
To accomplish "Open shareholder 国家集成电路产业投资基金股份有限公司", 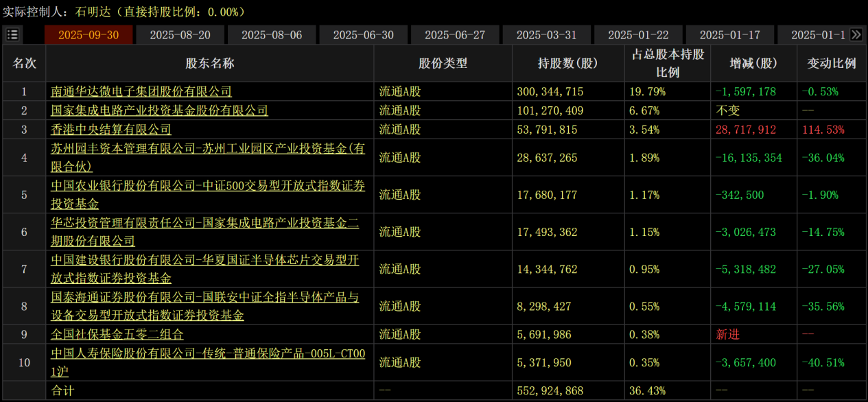I will point(159,110).
